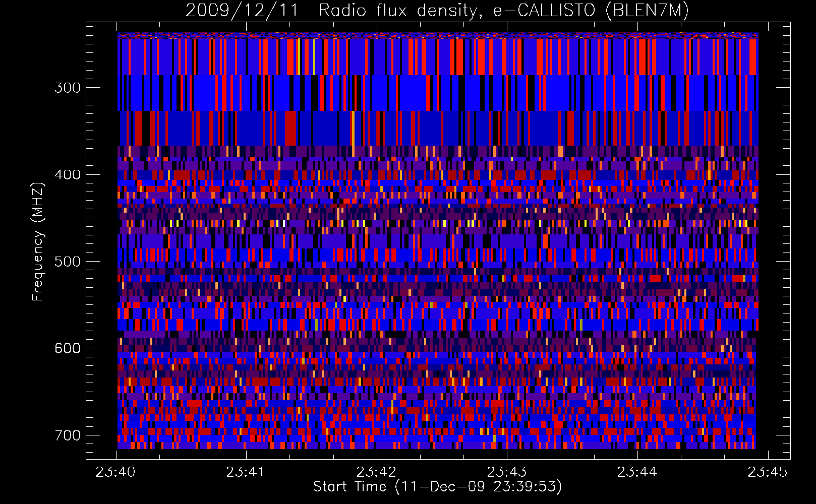This screenshot has height=504, width=816.
Task: Click the 400 frequency tick label
Action: (68, 174)
